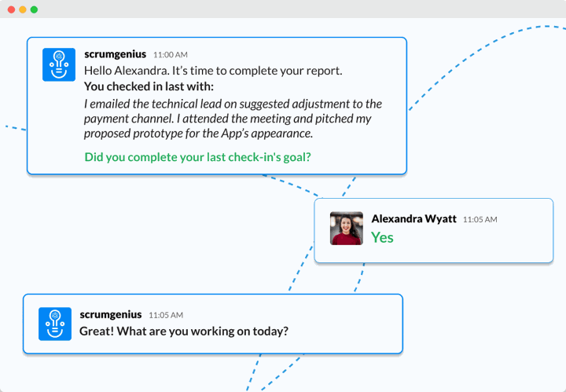This screenshot has height=392, width=566.
Task: Click the scrumgenius bot avatar in last message
Action: tap(55, 324)
